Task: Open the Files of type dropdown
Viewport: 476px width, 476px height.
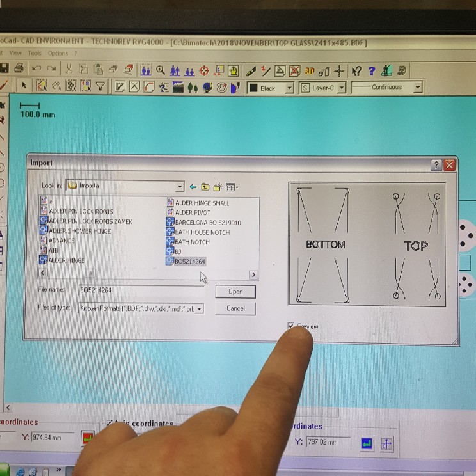Action: [200, 308]
